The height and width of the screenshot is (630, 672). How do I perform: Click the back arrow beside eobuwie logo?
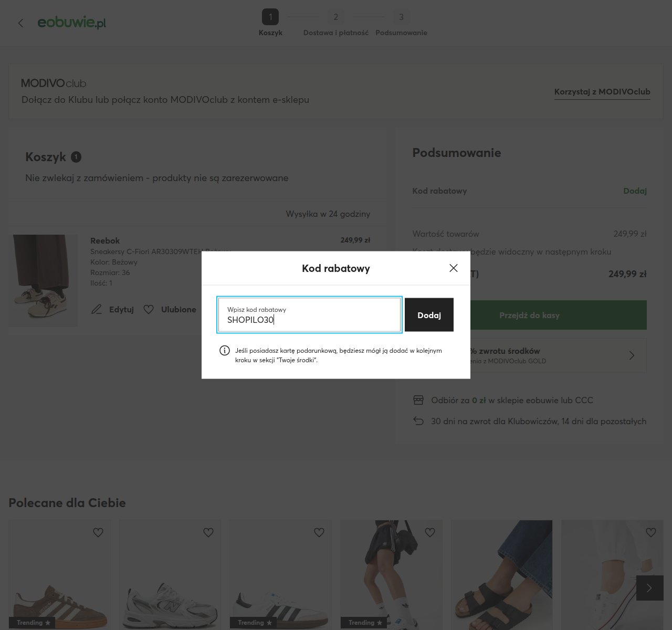click(x=21, y=23)
